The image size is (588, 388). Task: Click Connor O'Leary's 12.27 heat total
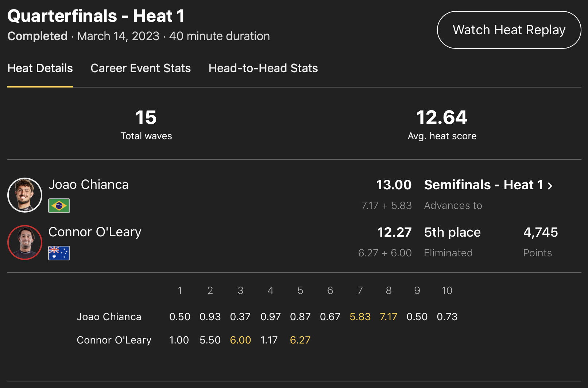click(394, 232)
